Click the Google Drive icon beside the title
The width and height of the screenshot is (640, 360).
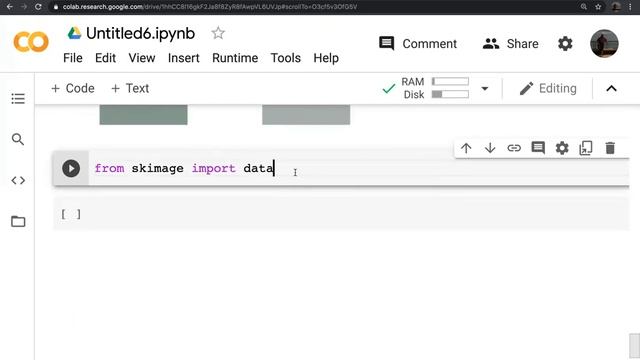click(x=74, y=33)
